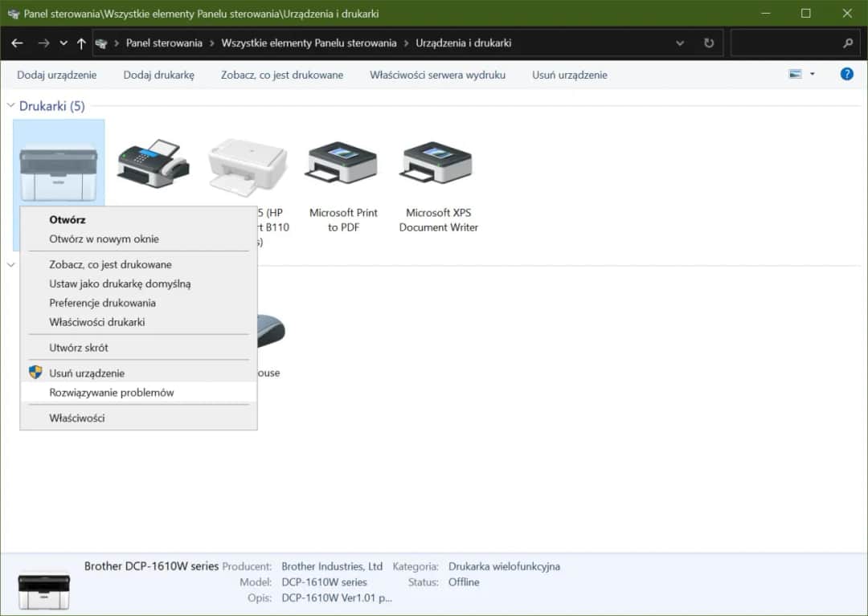The width and height of the screenshot is (868, 616).
Task: Select Microsoft Print to PDF printer
Action: pos(343,165)
